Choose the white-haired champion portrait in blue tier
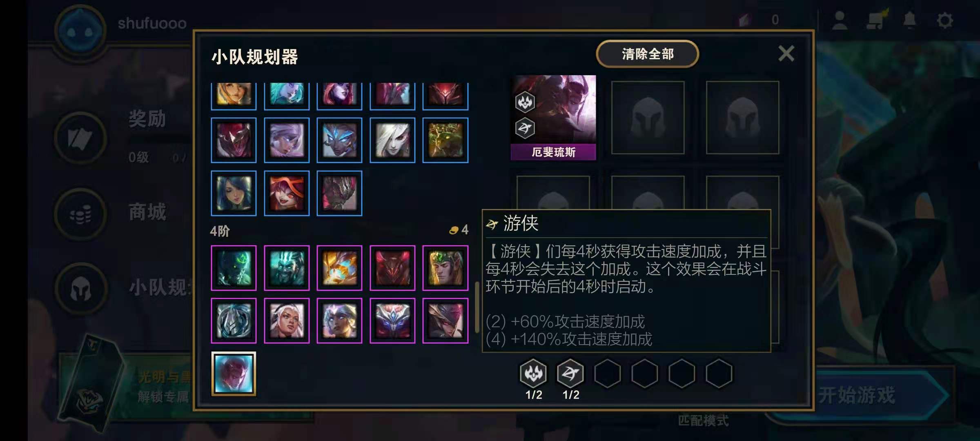 click(x=392, y=140)
